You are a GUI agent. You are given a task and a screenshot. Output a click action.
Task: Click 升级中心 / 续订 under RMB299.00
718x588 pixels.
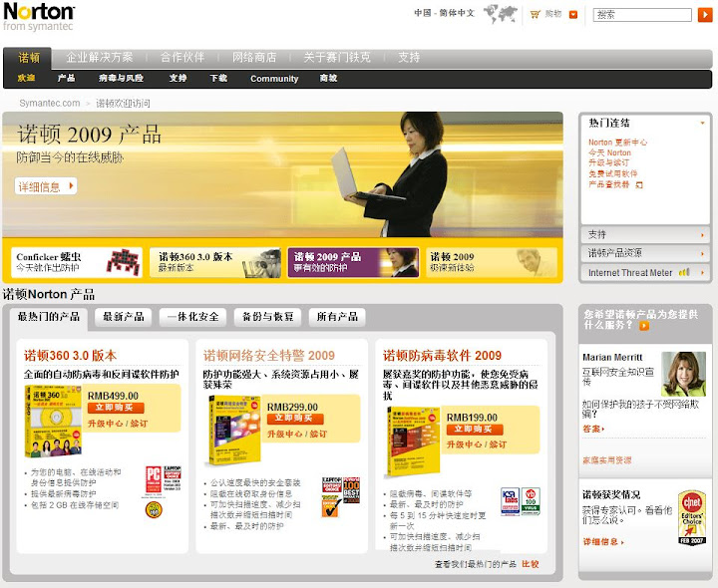coord(297,435)
